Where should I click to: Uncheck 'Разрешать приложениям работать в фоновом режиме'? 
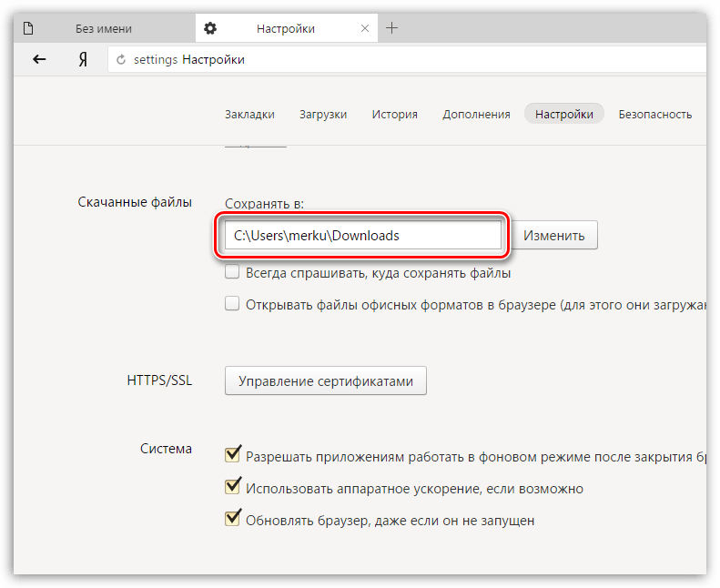pyautogui.click(x=232, y=454)
